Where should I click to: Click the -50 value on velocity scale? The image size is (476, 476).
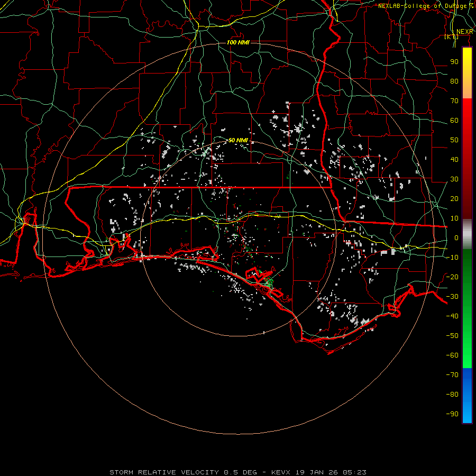click(452, 335)
